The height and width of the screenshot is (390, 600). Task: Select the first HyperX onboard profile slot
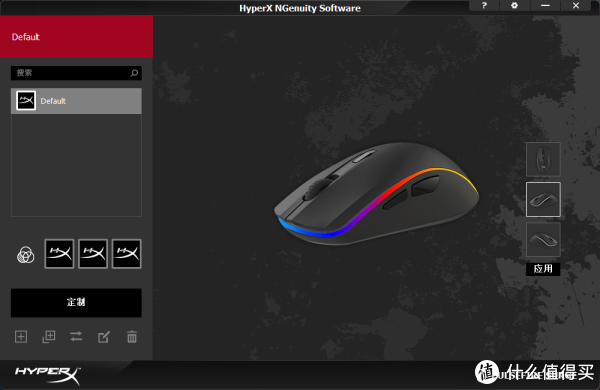pyautogui.click(x=59, y=254)
